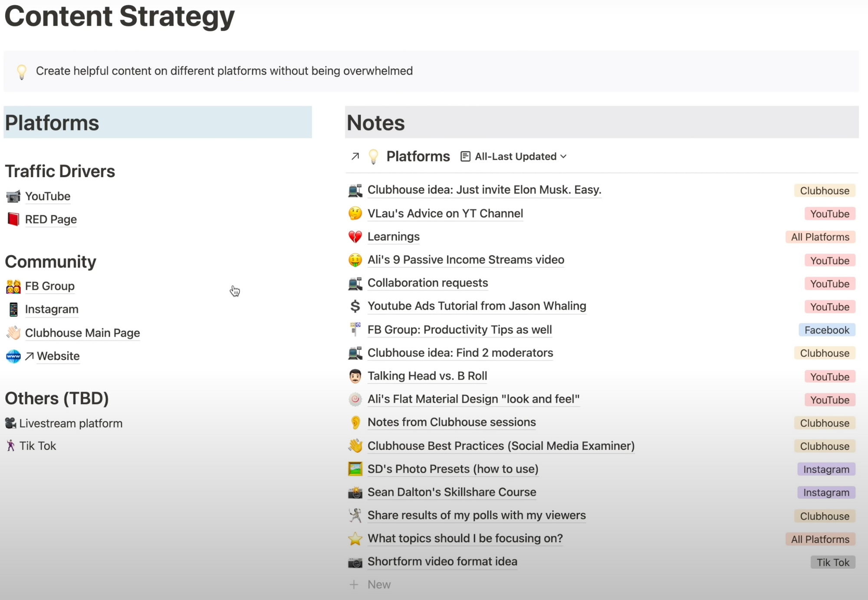Image resolution: width=868 pixels, height=600 pixels.
Task: Open the Platforms linked database title
Action: click(418, 156)
